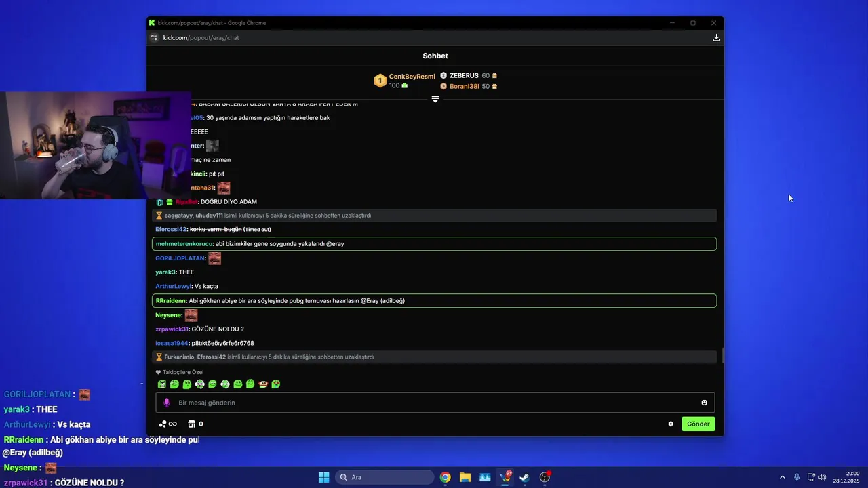The height and width of the screenshot is (488, 868).
Task: Click the purple microphone icon in message box
Action: 167,403
